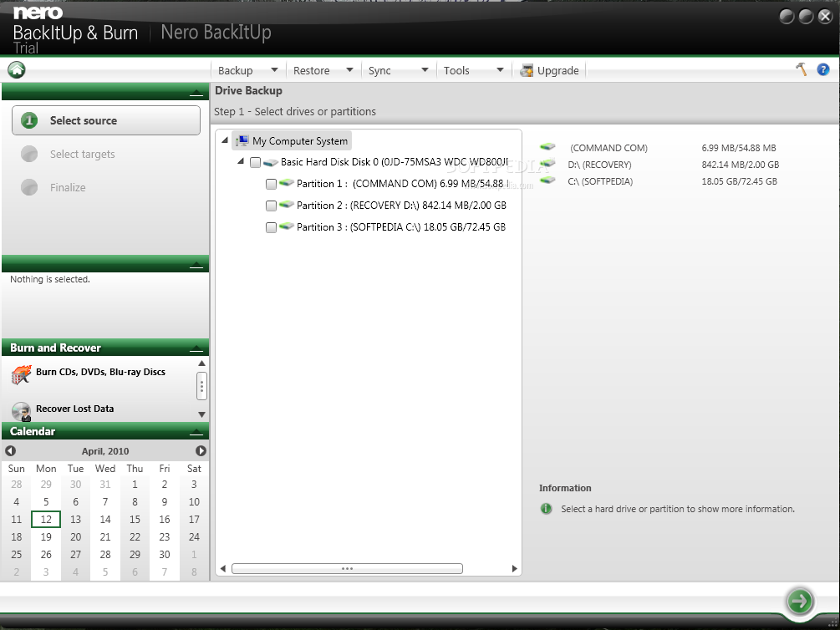
Task: Click the Recover Lost Data disc icon
Action: click(x=22, y=411)
